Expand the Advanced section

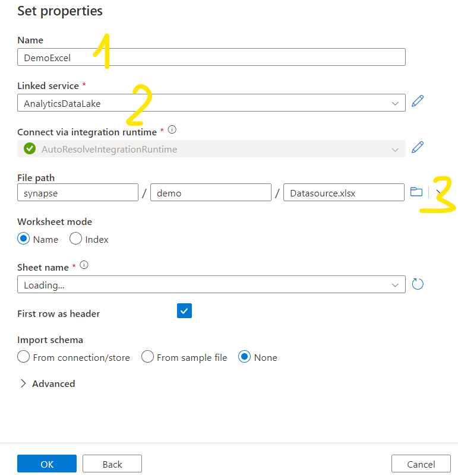[x=47, y=383]
